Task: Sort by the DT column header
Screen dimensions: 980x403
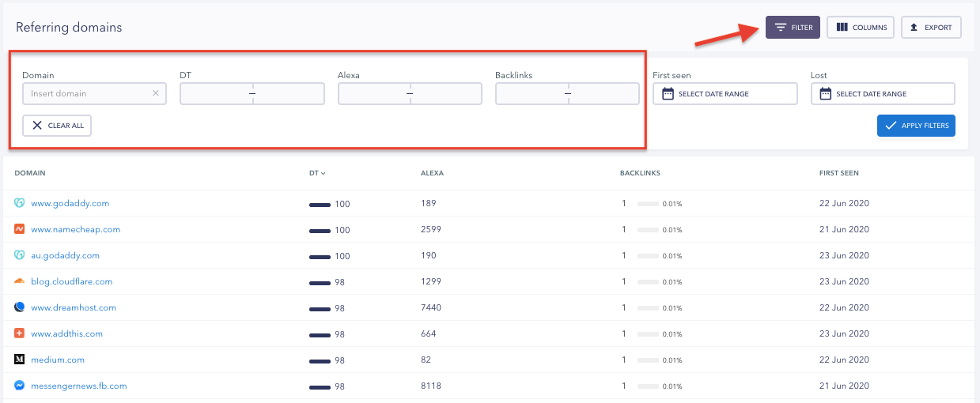Action: (317, 173)
